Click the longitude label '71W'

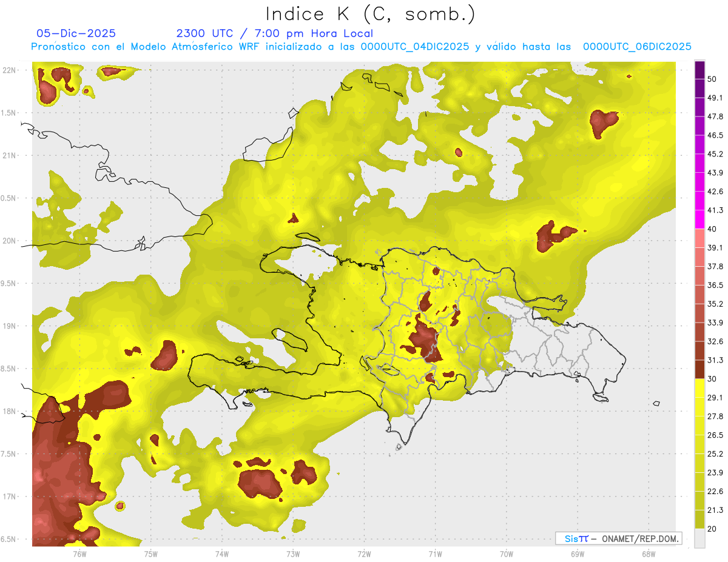tap(435, 554)
